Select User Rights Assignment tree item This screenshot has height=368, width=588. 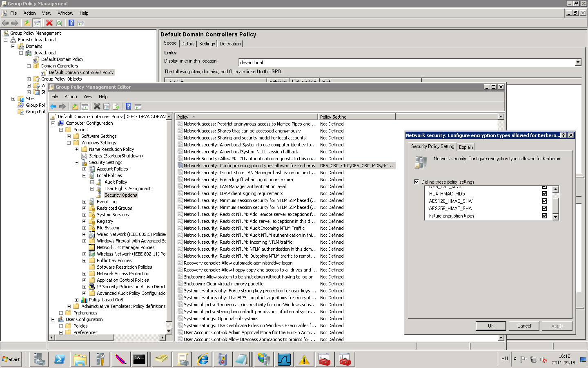click(x=127, y=188)
